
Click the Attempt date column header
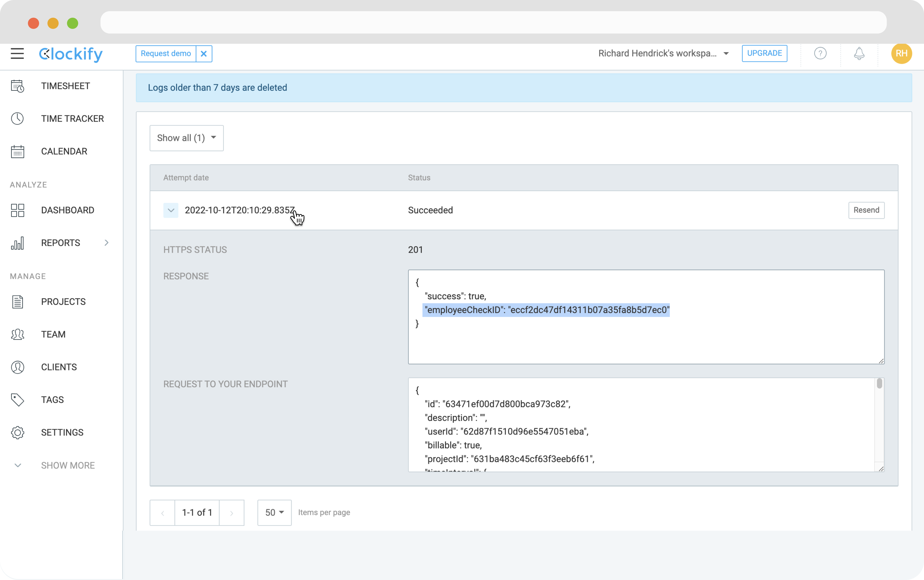coord(186,178)
